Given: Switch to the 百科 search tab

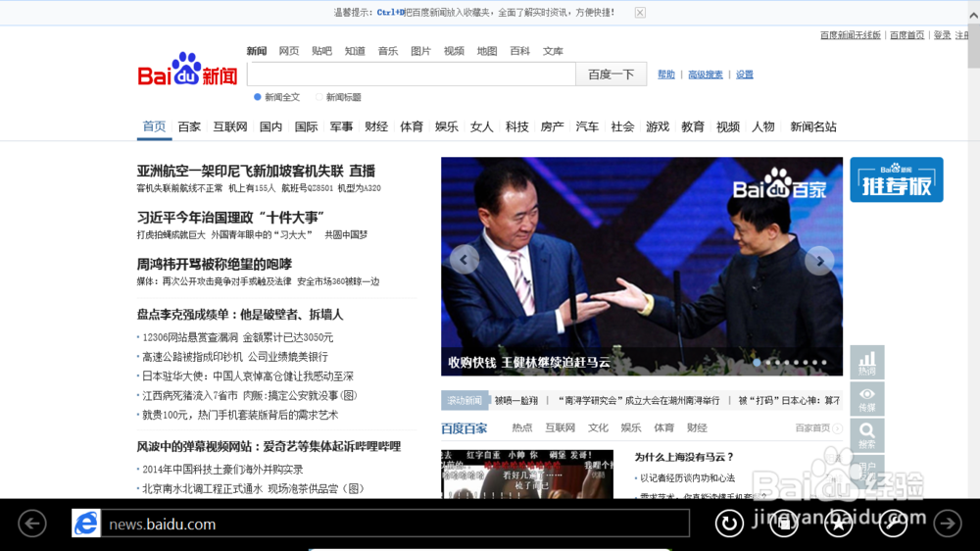Looking at the screenshot, I should 520,51.
